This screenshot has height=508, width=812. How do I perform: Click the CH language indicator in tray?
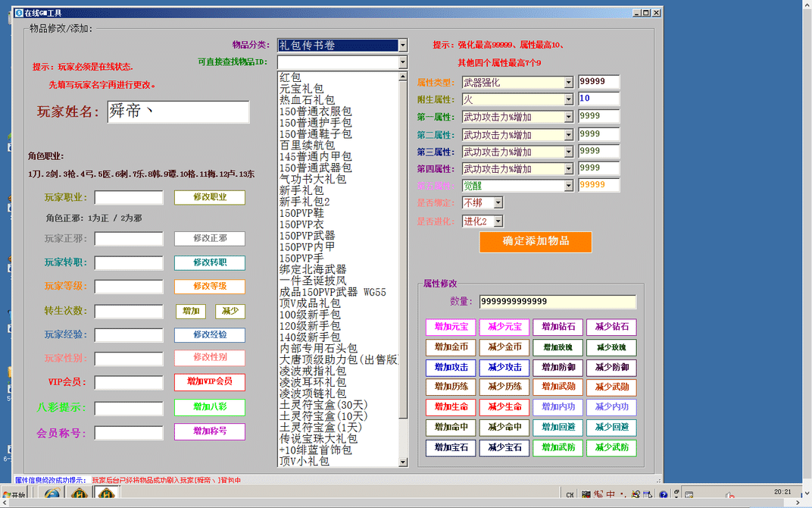coord(570,495)
